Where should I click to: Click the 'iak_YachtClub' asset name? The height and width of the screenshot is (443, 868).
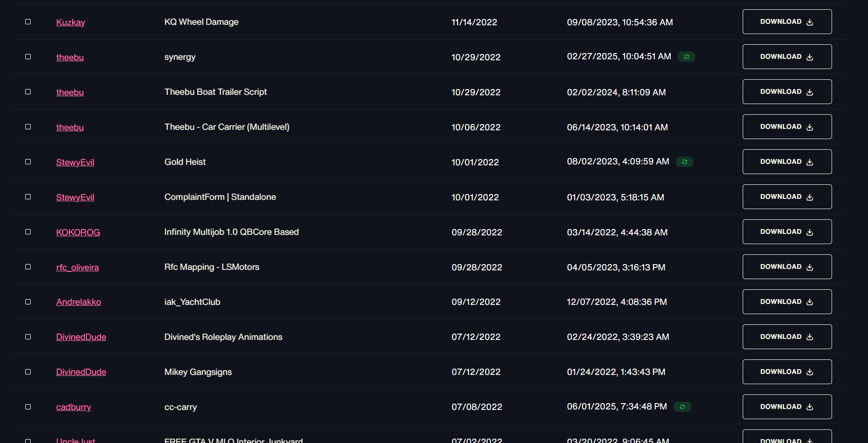[192, 302]
